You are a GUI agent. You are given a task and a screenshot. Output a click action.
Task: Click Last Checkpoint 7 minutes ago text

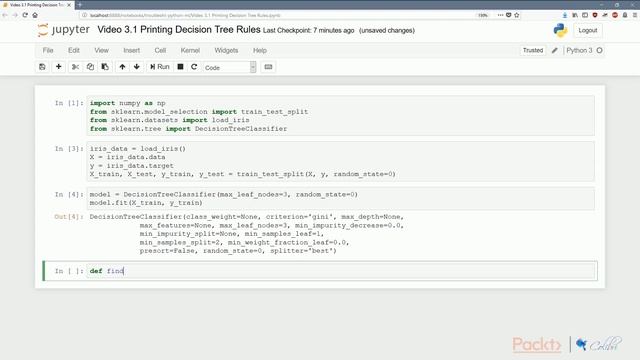coord(309,31)
